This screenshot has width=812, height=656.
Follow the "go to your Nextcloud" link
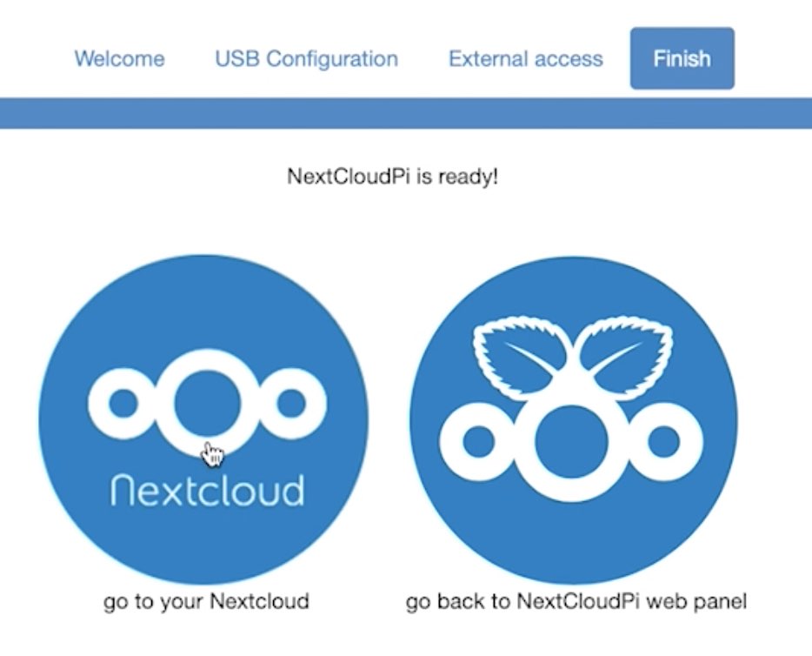click(x=206, y=602)
